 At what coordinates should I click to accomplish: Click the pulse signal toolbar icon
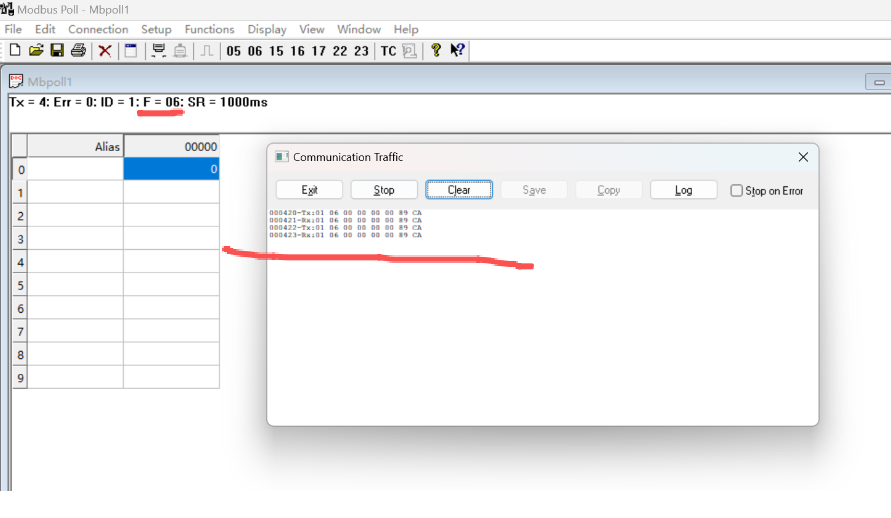207,51
